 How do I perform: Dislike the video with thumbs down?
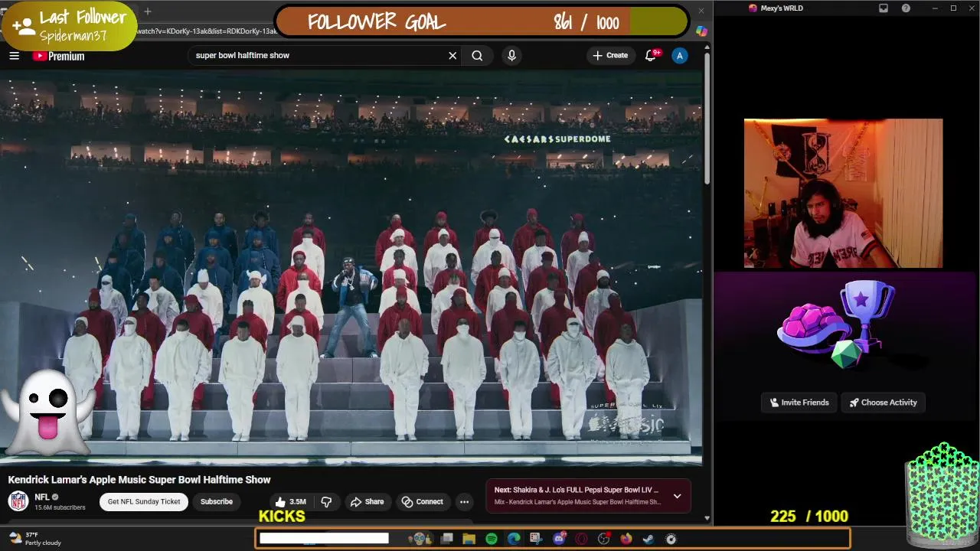point(326,501)
